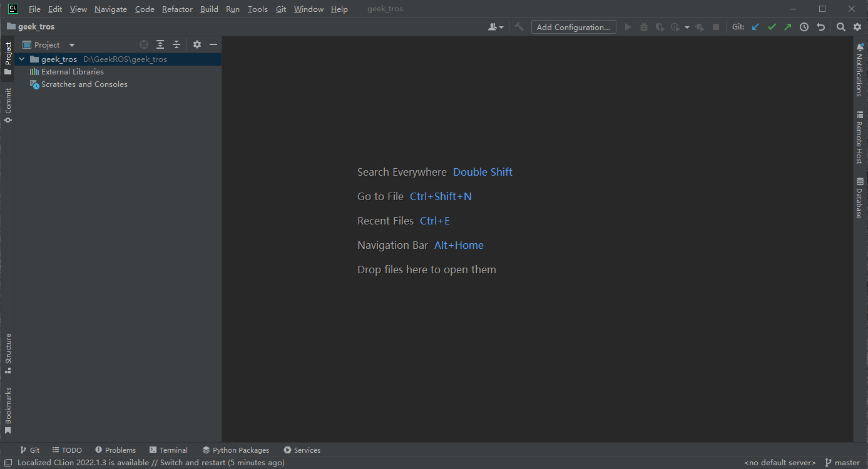Click the Add Configuration button
Viewport: 868px width, 469px height.
point(573,27)
